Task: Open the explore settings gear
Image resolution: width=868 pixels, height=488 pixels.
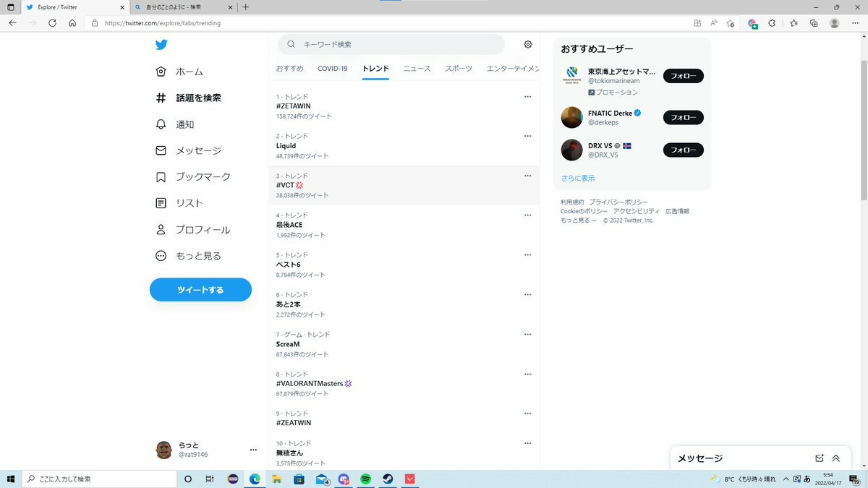Action: [x=528, y=44]
